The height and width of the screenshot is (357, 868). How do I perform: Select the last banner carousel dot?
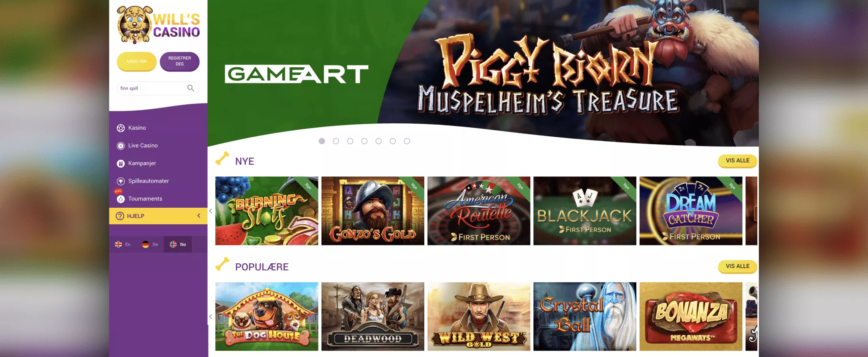407,141
